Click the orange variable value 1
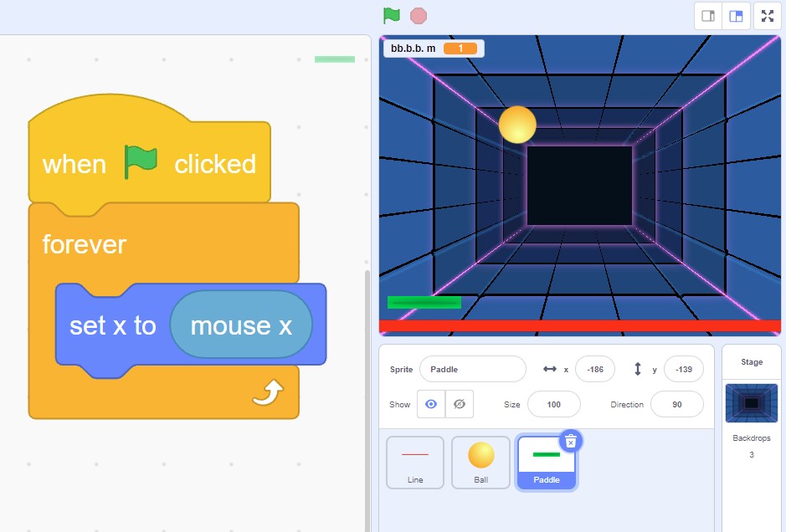The image size is (786, 532). tap(460, 49)
